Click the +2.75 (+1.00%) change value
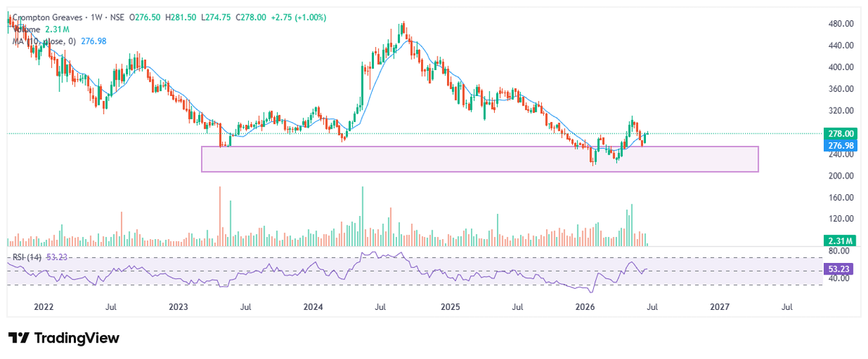Screen dimensions: 868x359 (x=299, y=17)
